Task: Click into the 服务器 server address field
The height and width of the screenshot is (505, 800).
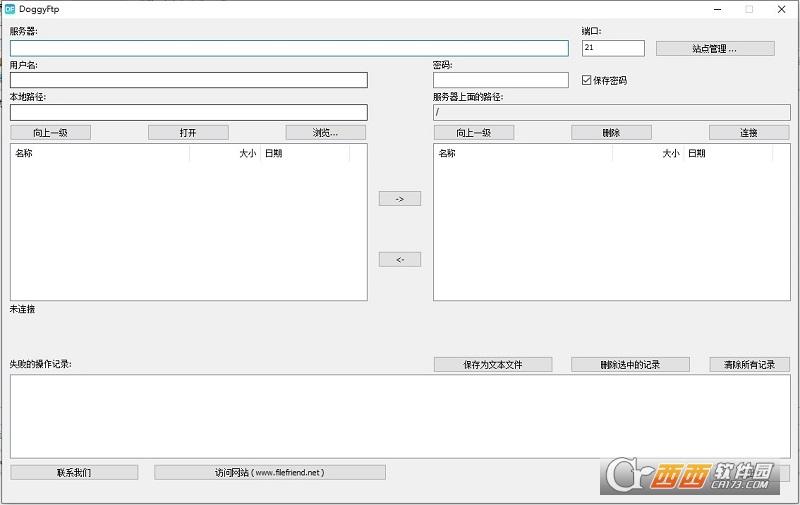Action: coord(289,48)
